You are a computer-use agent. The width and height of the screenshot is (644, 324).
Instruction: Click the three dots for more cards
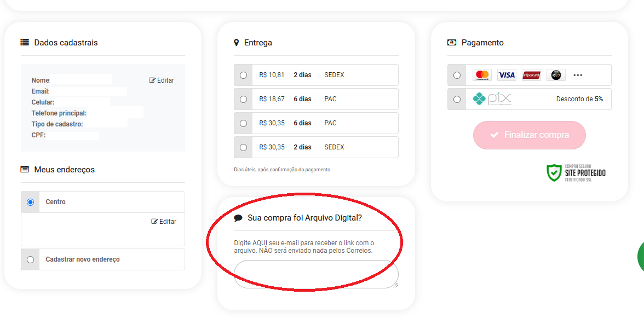click(578, 75)
